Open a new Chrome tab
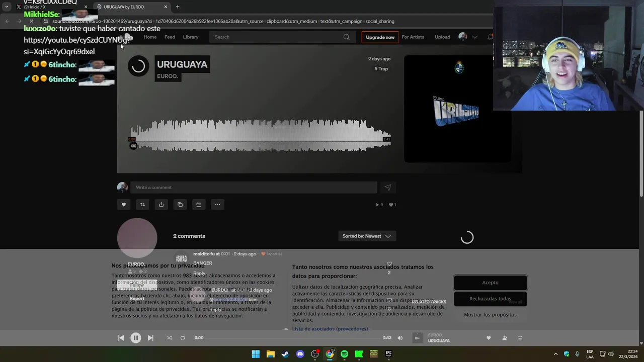Screen dimensions: 644x362 pos(178,7)
